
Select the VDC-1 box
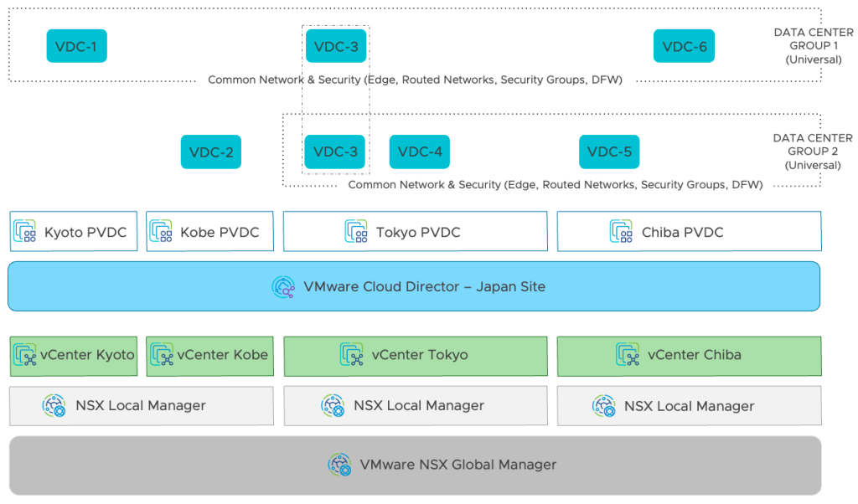76,46
